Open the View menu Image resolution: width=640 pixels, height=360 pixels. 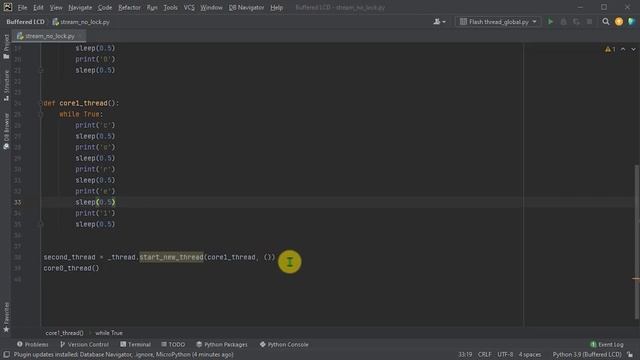(x=56, y=7)
